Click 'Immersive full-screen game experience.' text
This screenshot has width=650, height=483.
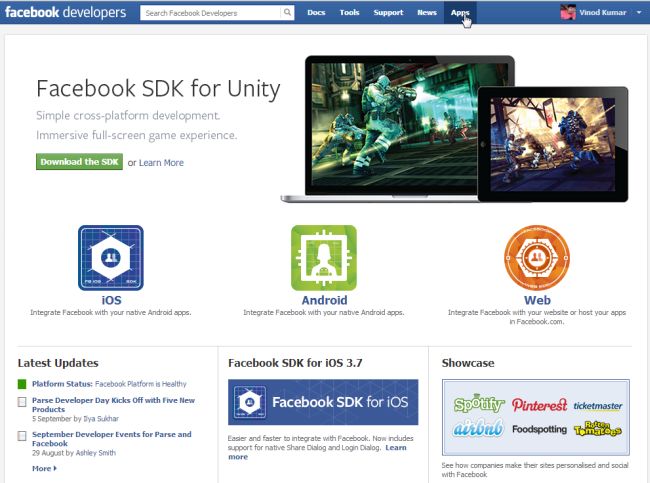tap(137, 136)
